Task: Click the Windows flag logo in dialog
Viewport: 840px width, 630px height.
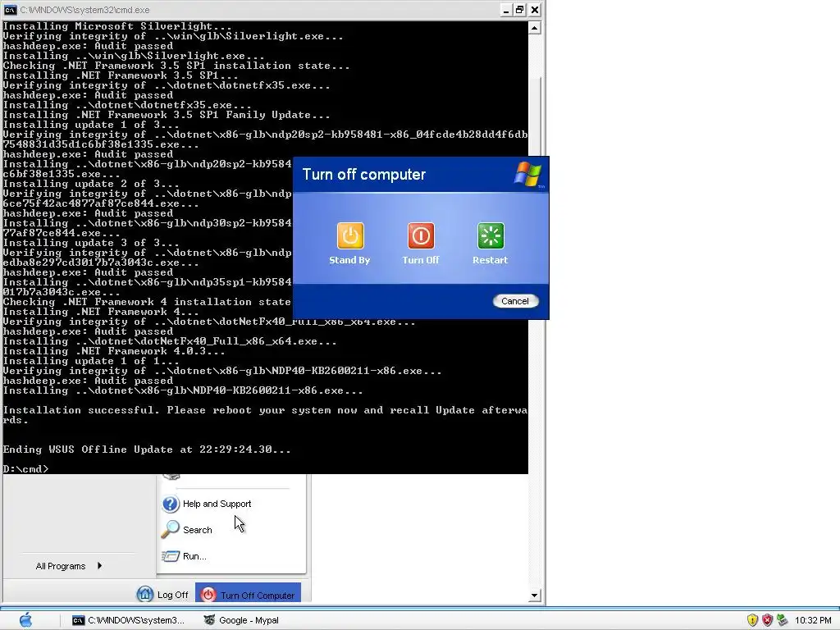Action: 528,174
